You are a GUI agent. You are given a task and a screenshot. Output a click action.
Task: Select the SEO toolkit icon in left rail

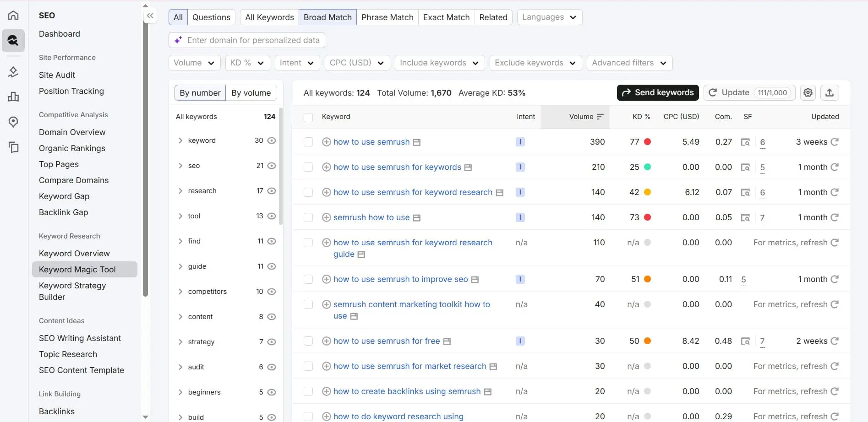(x=13, y=41)
